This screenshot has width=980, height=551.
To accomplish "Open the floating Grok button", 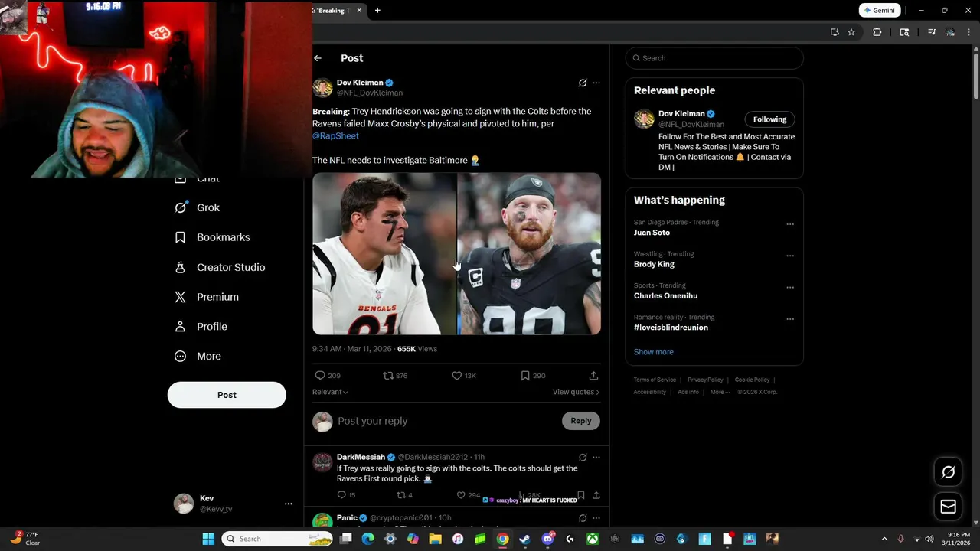I will [x=948, y=472].
